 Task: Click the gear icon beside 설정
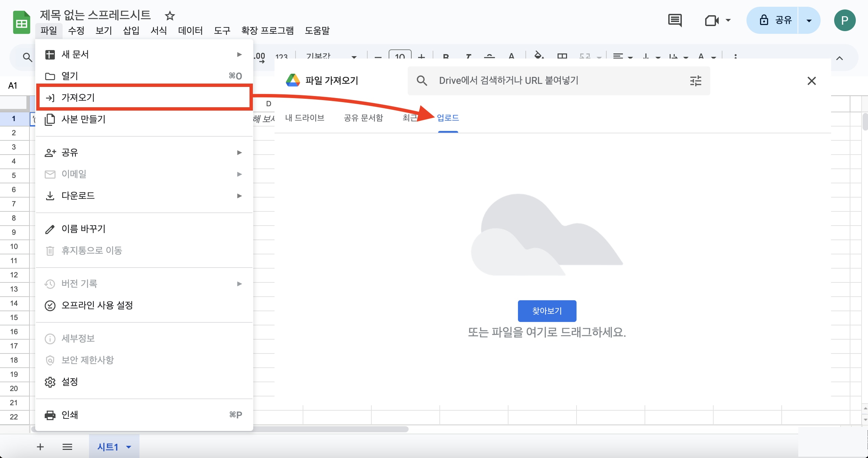tap(50, 382)
